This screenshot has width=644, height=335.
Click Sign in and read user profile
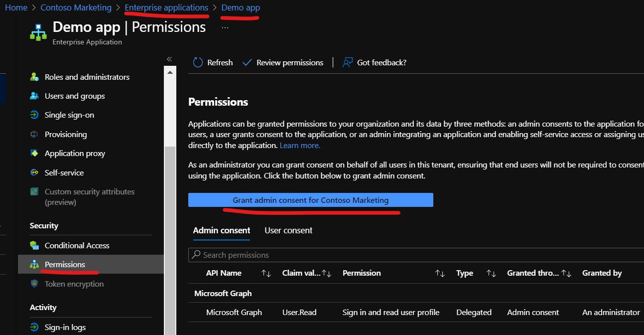tap(391, 312)
